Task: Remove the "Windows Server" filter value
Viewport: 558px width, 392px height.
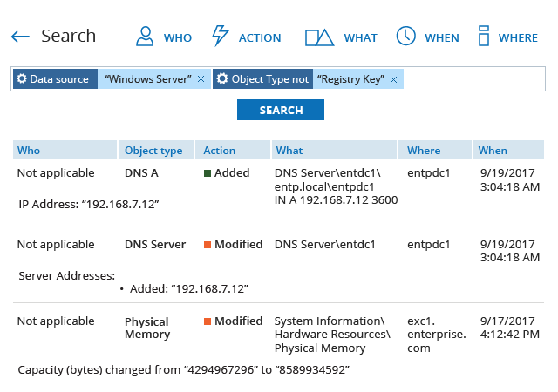Action: click(x=201, y=79)
